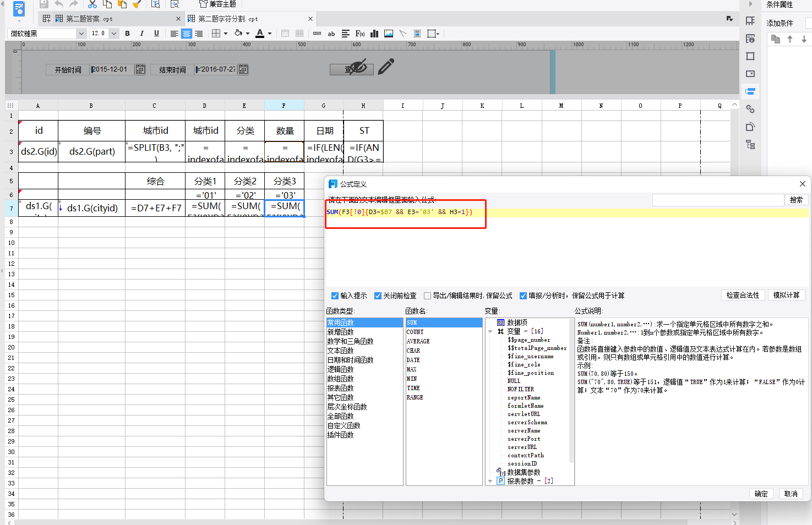Image resolution: width=812 pixels, height=525 pixels.
Task: Select the highlighted condition attributes sidebar icon
Action: click(x=750, y=91)
